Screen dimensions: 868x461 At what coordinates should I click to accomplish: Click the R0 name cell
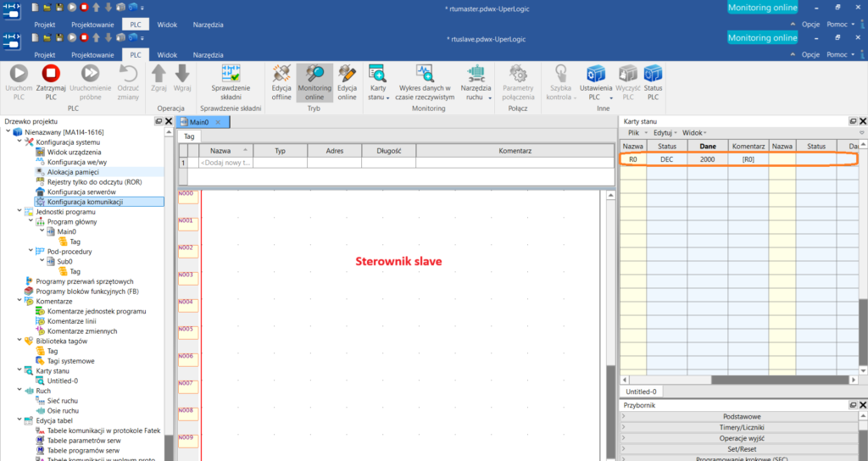632,159
